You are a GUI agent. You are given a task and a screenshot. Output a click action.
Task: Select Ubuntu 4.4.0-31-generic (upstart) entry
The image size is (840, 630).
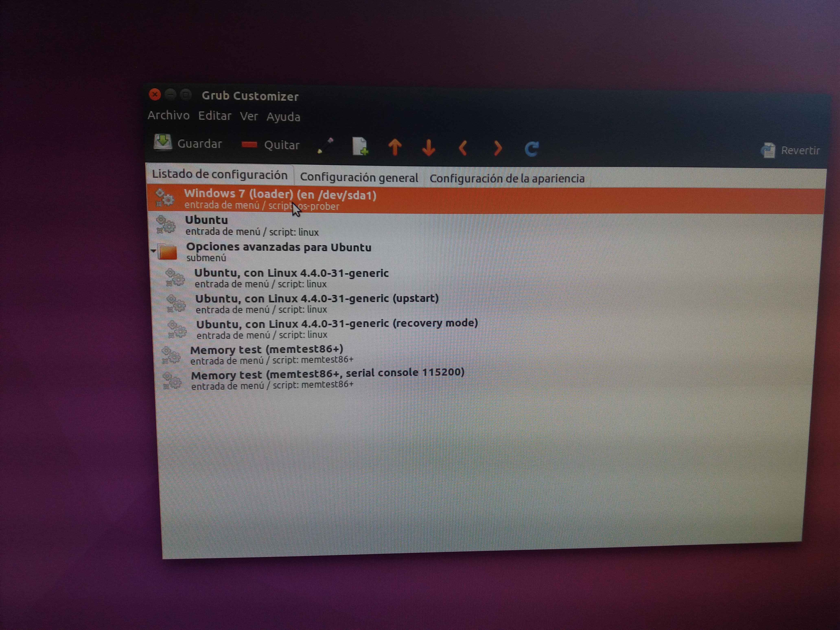(x=317, y=299)
